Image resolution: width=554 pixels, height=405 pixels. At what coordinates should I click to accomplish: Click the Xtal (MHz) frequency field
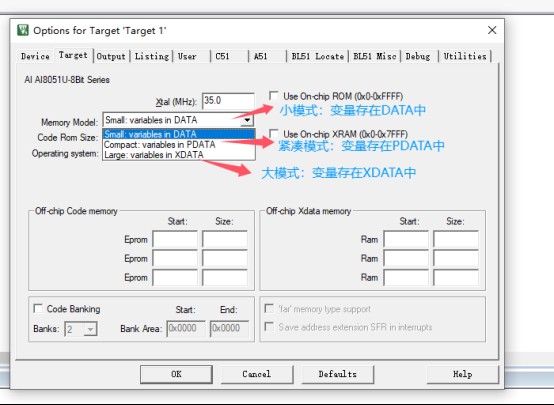pyautogui.click(x=228, y=101)
